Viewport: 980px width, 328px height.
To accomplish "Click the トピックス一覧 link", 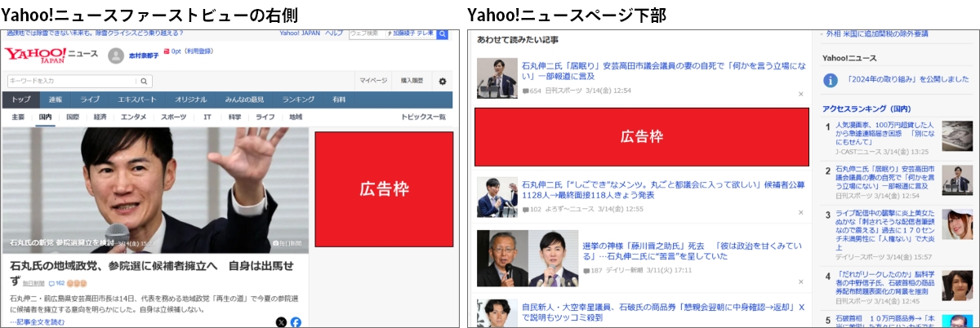I will [423, 117].
